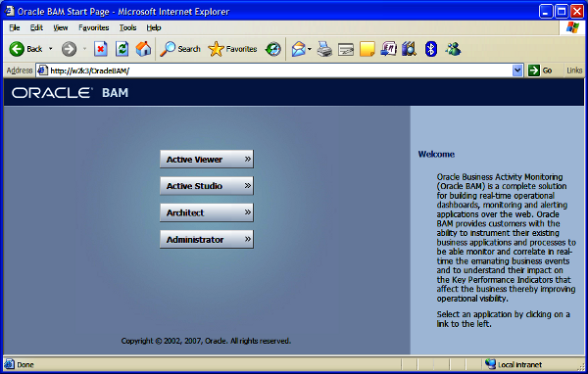Click the History clock icon

click(x=273, y=49)
